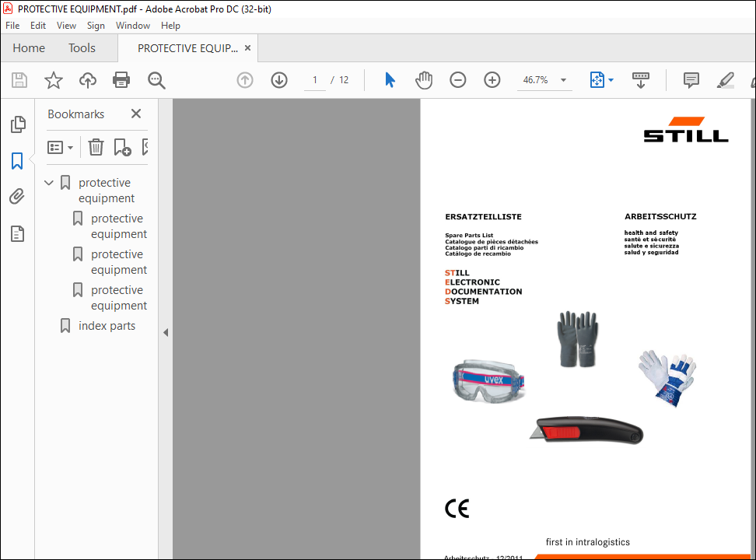Click the 'first in intralogistics' text
Viewport: 756px width, 560px height.
tap(588, 542)
